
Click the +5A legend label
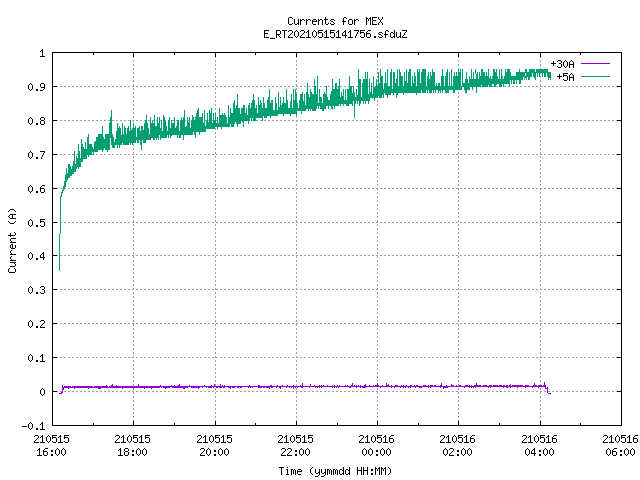tap(565, 77)
